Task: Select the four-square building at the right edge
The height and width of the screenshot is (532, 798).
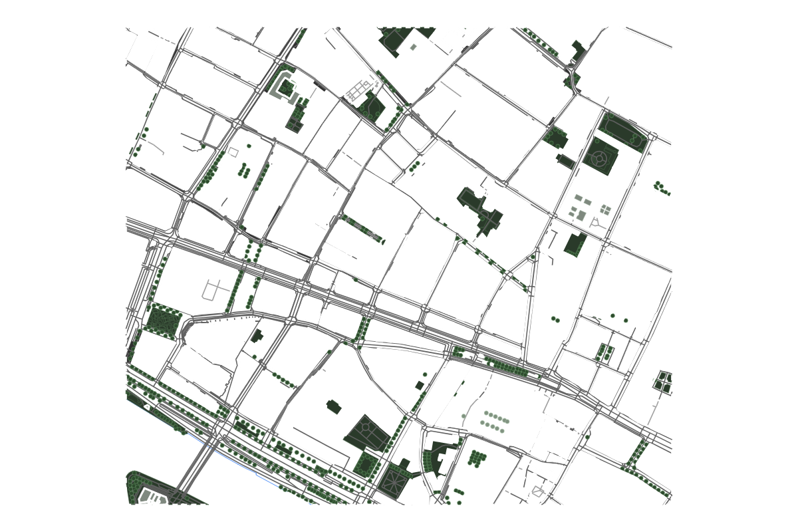Action: click(663, 381)
